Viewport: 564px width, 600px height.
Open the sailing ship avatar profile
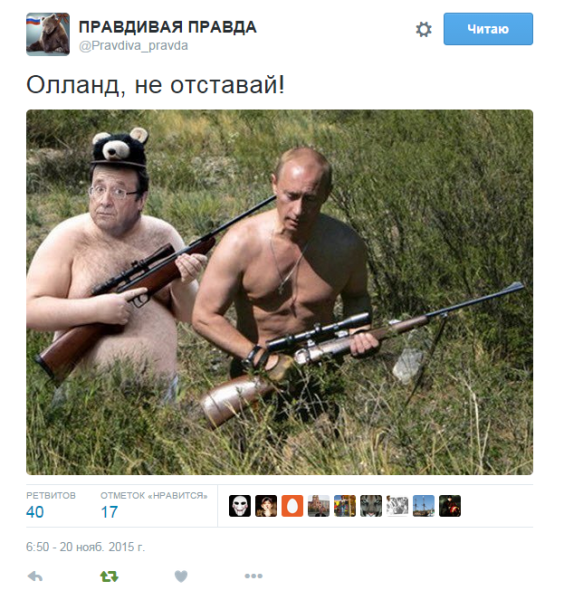[424, 506]
